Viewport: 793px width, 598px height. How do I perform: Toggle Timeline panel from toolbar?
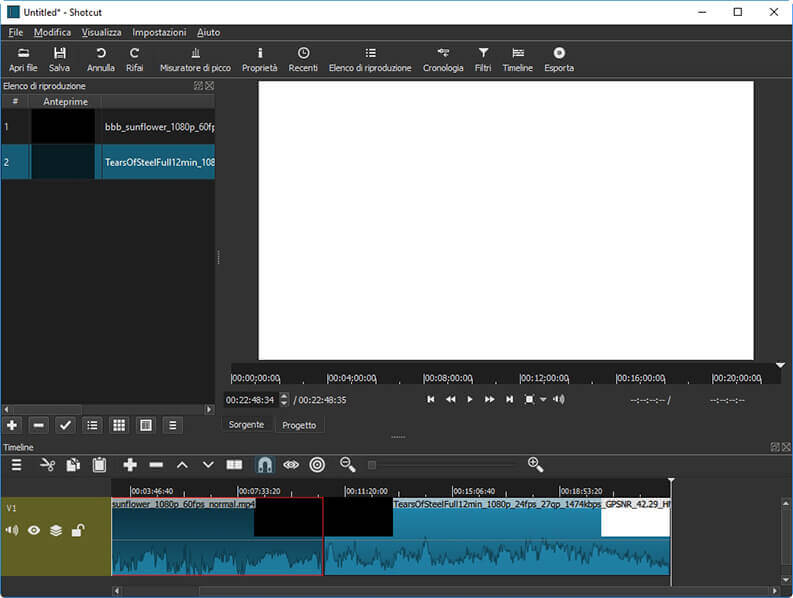pyautogui.click(x=517, y=59)
